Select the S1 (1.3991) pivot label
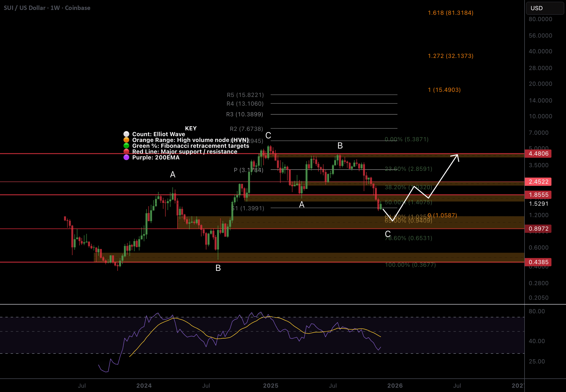The image size is (566, 392). [x=248, y=208]
